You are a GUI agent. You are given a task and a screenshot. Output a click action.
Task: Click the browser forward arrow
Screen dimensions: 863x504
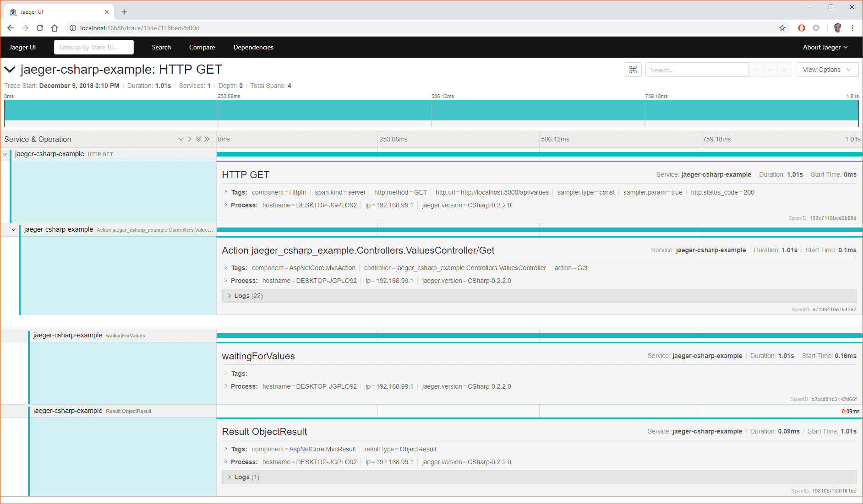(25, 28)
